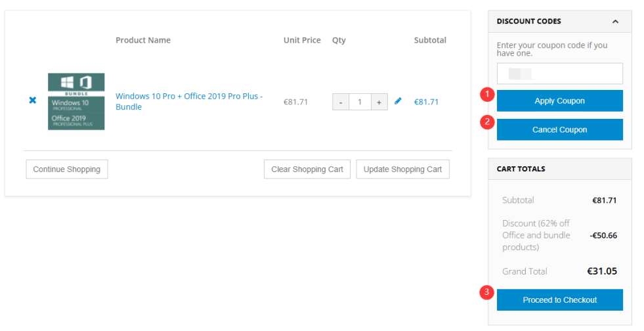Collapse the Discount Codes panel chevron
The image size is (644, 331).
[x=615, y=22]
